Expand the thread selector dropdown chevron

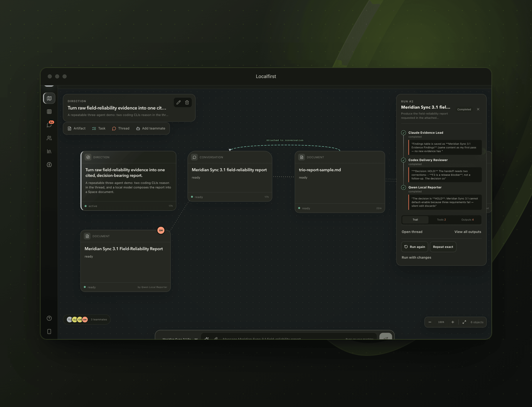196,339
